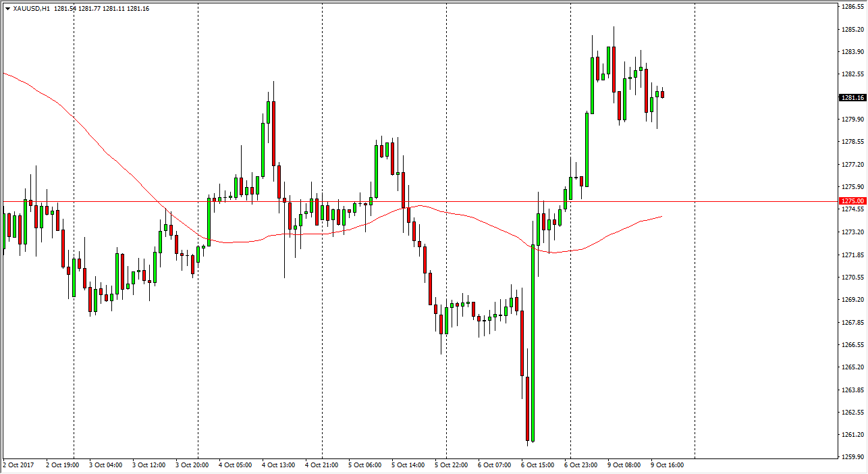Click the 1259.90 price scale label
Screen dimensions: 868x474
click(x=852, y=457)
